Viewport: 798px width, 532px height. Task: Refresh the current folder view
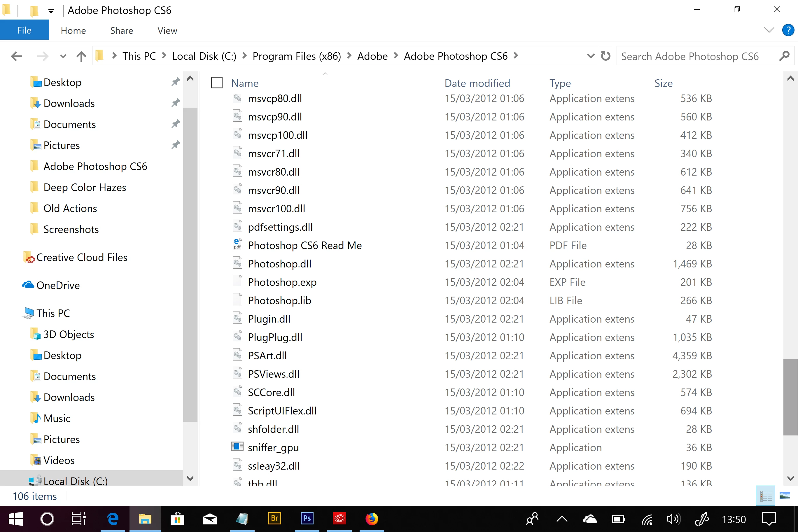(605, 56)
